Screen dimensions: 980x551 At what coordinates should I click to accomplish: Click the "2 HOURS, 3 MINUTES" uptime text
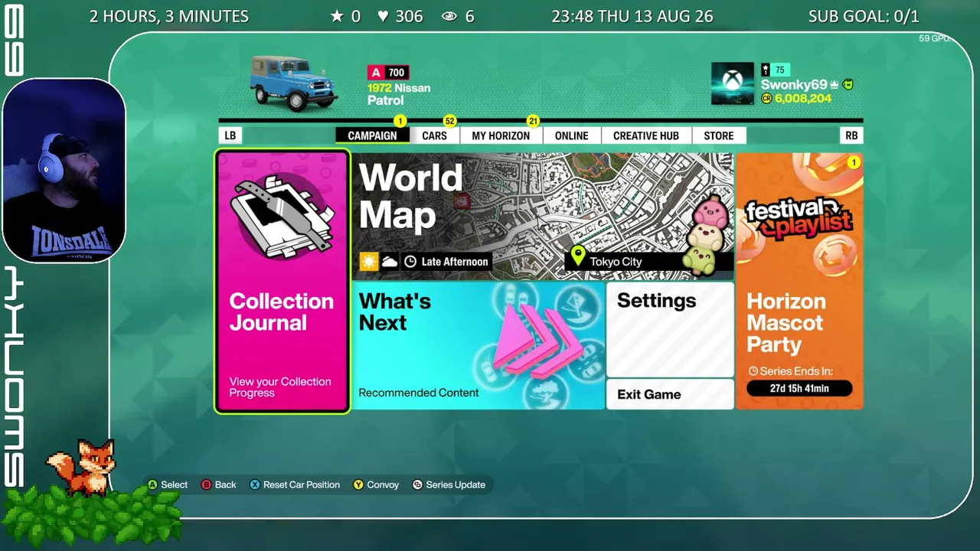tap(169, 16)
